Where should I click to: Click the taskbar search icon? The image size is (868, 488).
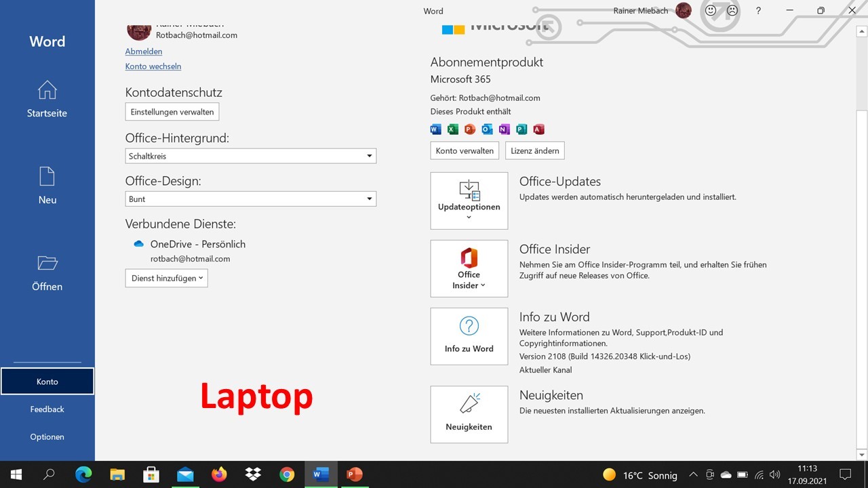click(x=49, y=474)
